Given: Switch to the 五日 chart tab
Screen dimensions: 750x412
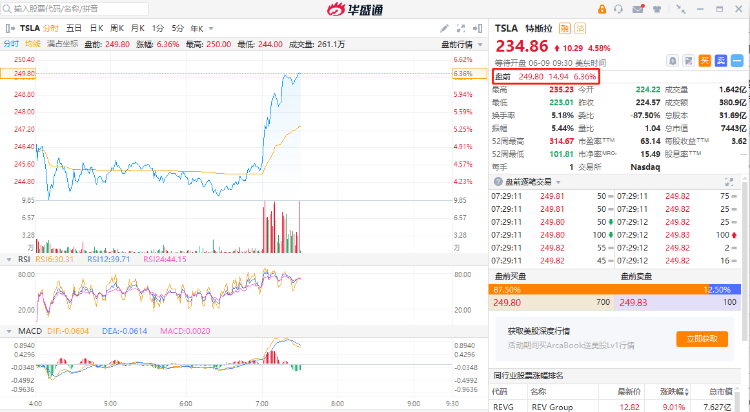Looking at the screenshot, I should click(74, 28).
